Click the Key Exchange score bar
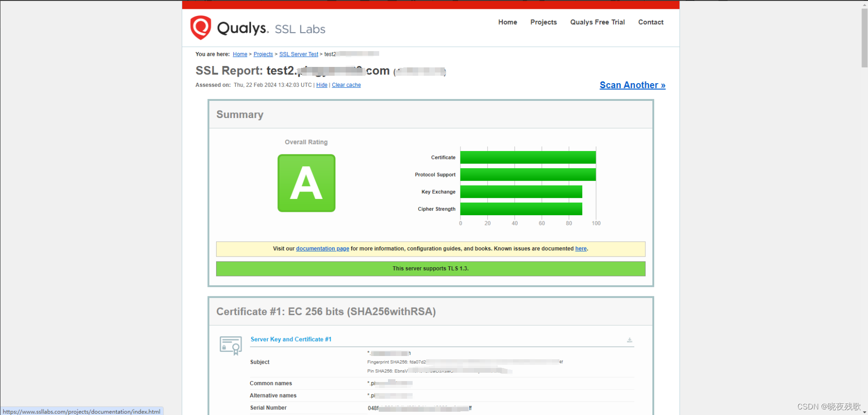This screenshot has height=415, width=868. click(x=521, y=192)
